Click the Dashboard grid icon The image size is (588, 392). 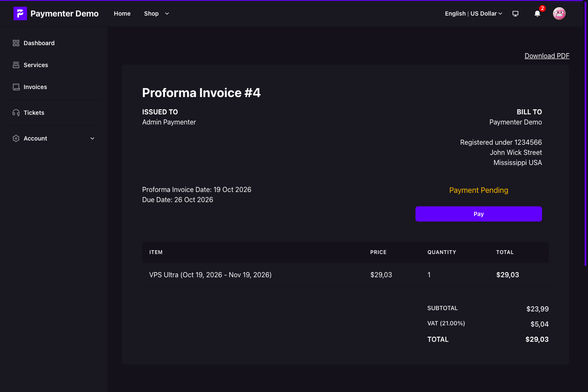16,43
